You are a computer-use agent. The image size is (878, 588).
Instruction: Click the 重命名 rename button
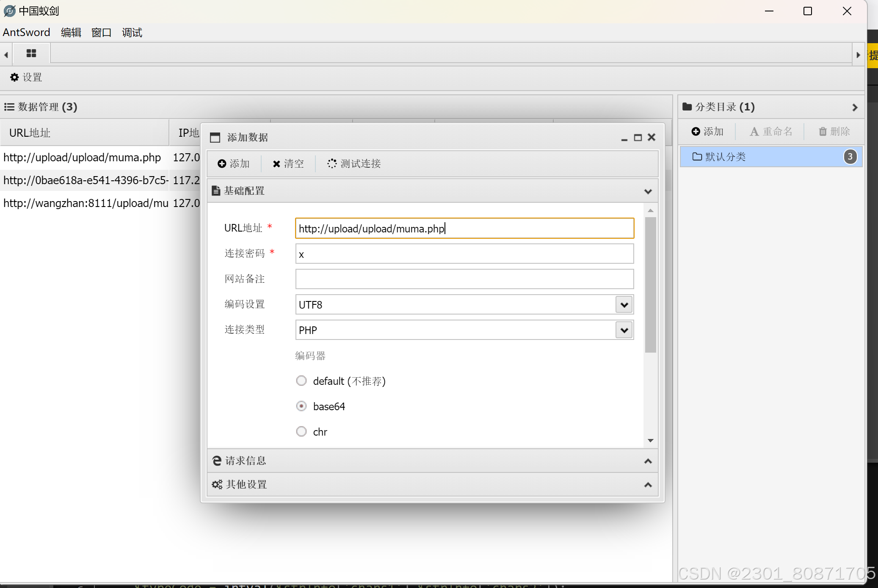[771, 132]
